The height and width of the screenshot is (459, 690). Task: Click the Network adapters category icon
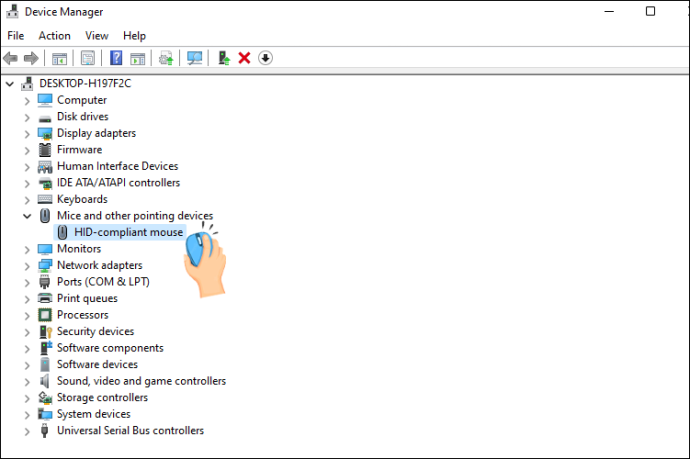[x=45, y=266]
